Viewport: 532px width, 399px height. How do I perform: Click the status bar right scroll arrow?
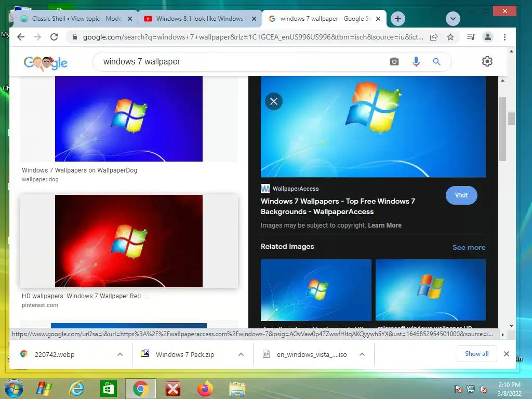point(502,335)
